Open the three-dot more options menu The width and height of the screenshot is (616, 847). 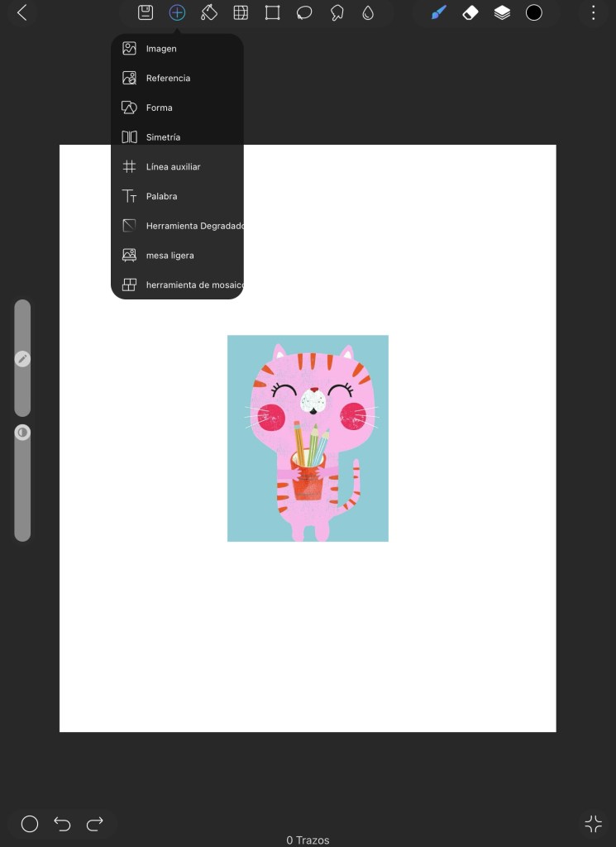coord(593,12)
